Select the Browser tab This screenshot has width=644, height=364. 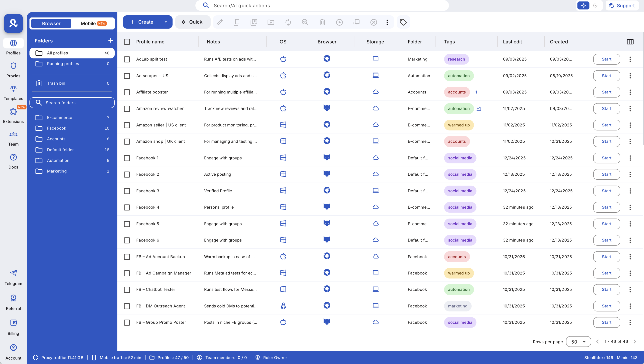click(51, 23)
